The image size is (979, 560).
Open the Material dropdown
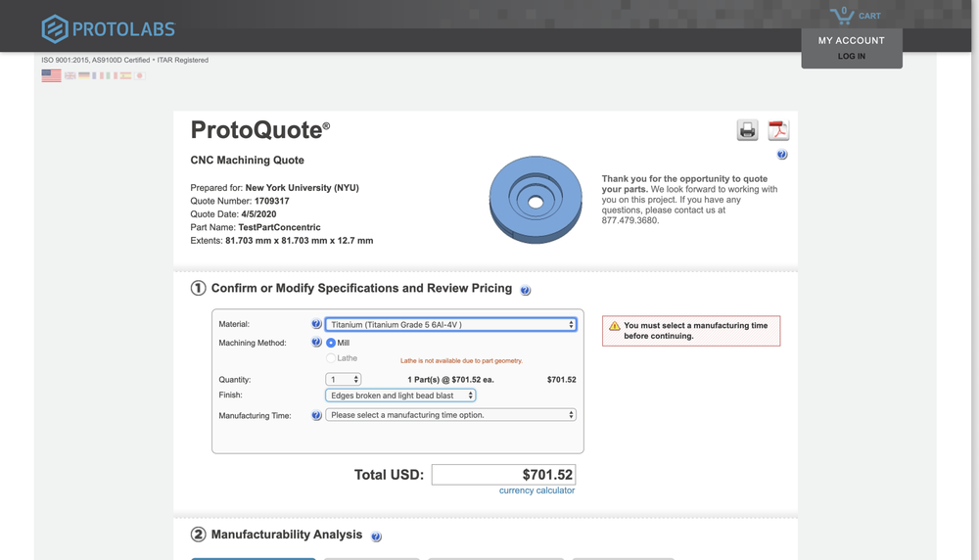pyautogui.click(x=450, y=325)
